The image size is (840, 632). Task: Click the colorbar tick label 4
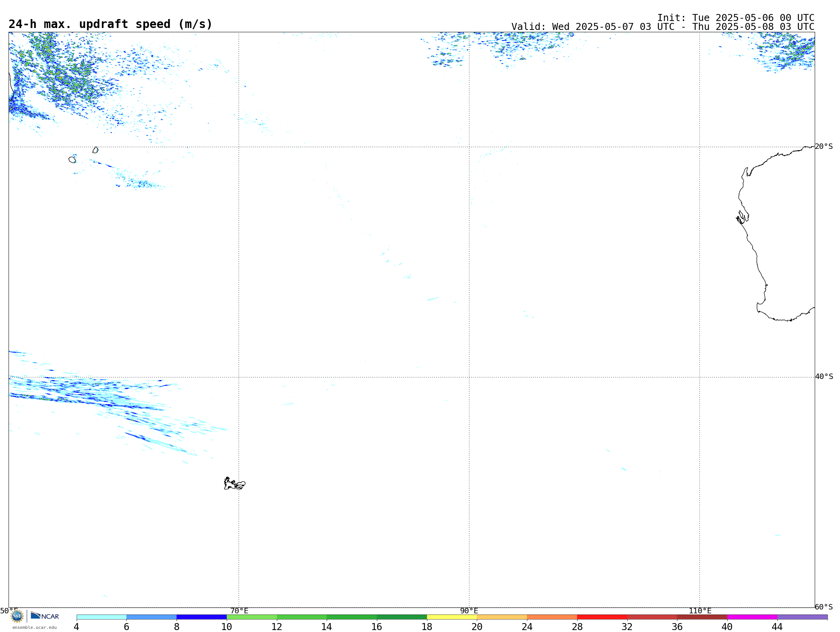pyautogui.click(x=76, y=627)
